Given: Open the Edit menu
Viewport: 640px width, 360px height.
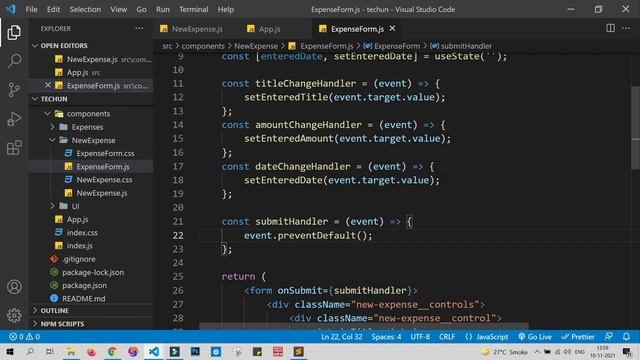Looking at the screenshot, I should 53,9.
